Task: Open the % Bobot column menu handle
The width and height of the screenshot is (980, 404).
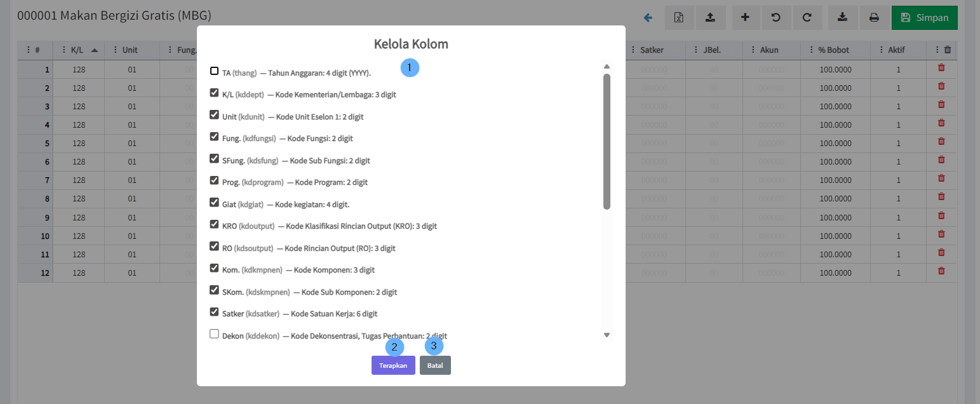Action: point(810,50)
